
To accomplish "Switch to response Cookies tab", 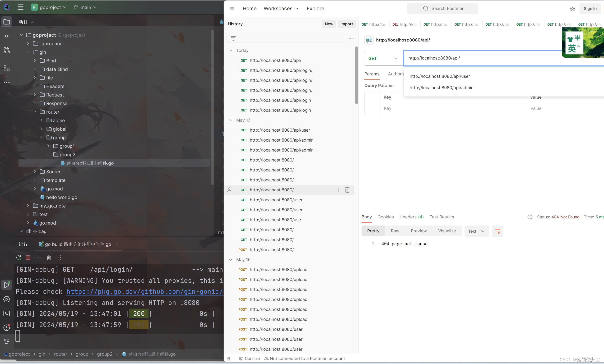I will click(x=386, y=217).
